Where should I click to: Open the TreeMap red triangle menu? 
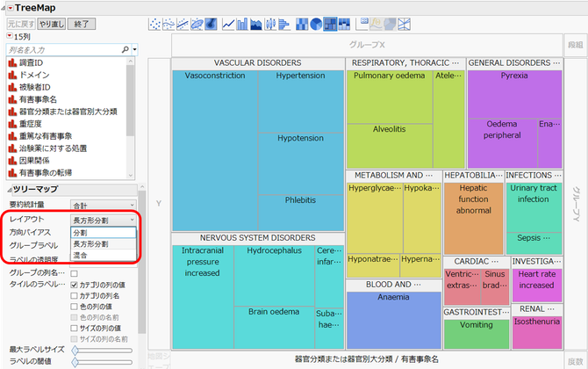pos(11,8)
